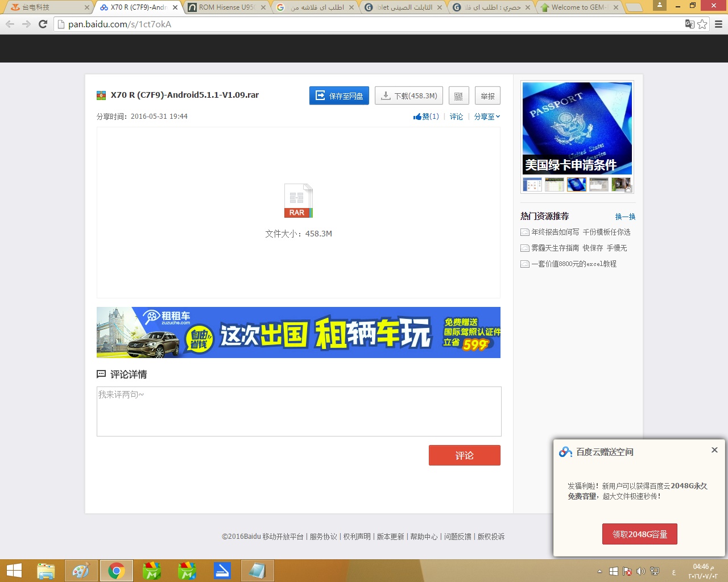Screen dimensions: 728x582
Task: Show hidden tray icons arrow
Action: tap(599, 571)
